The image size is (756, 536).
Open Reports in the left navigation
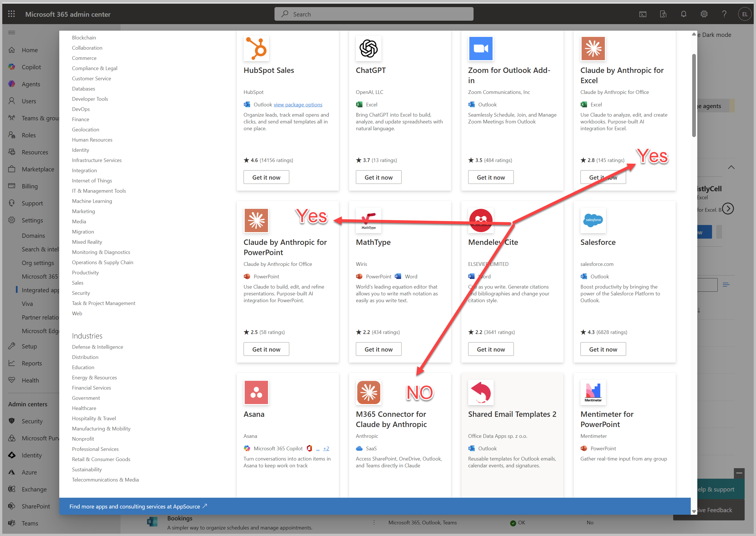point(32,363)
